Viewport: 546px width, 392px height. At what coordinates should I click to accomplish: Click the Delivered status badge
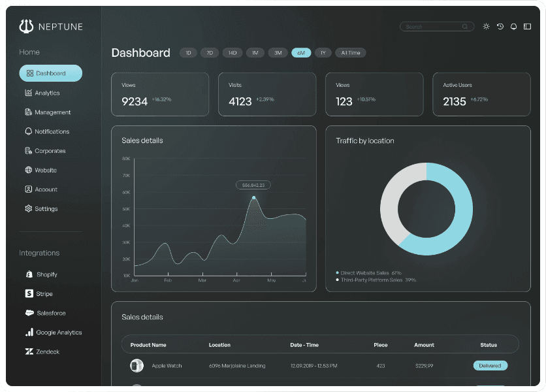click(490, 365)
